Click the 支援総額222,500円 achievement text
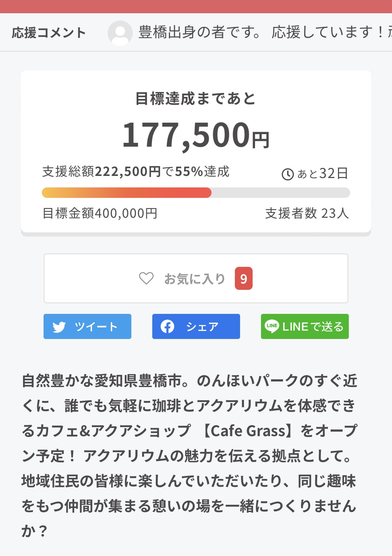Screen dimensions: 392x556 [136, 172]
